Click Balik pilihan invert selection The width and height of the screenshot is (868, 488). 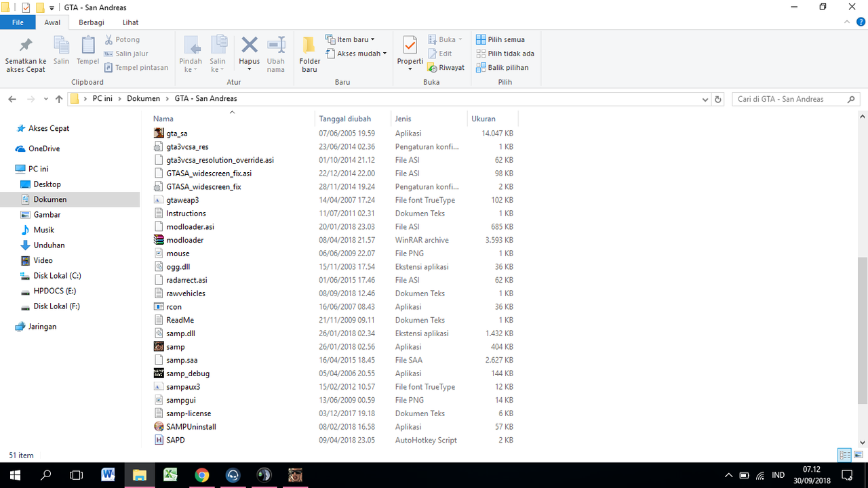(x=502, y=68)
